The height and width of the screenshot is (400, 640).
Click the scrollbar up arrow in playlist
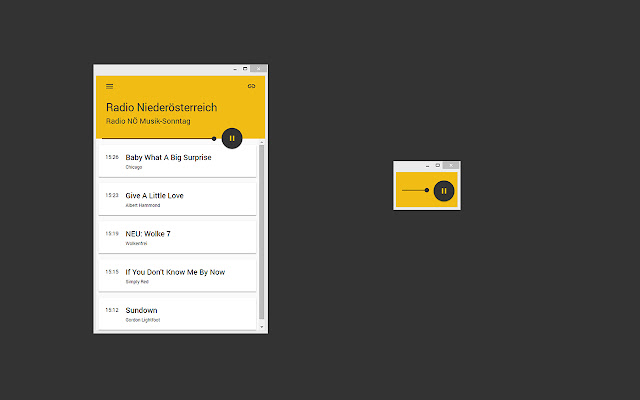[262, 142]
